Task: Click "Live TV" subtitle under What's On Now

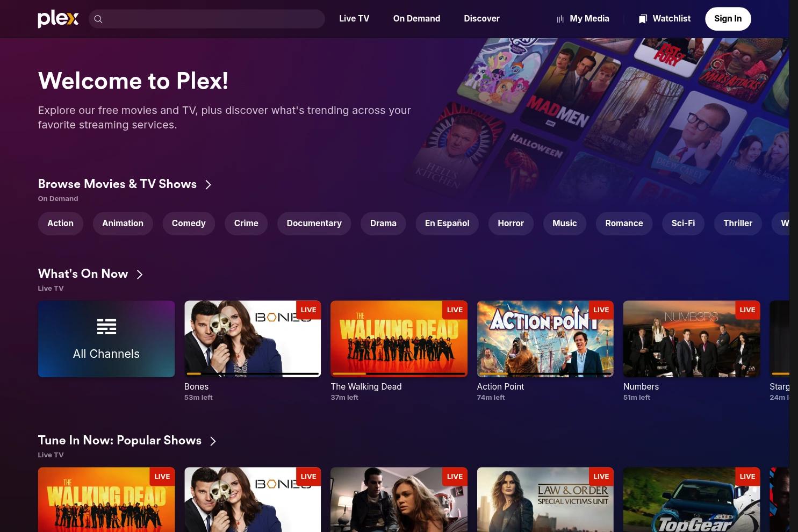Action: pos(51,289)
